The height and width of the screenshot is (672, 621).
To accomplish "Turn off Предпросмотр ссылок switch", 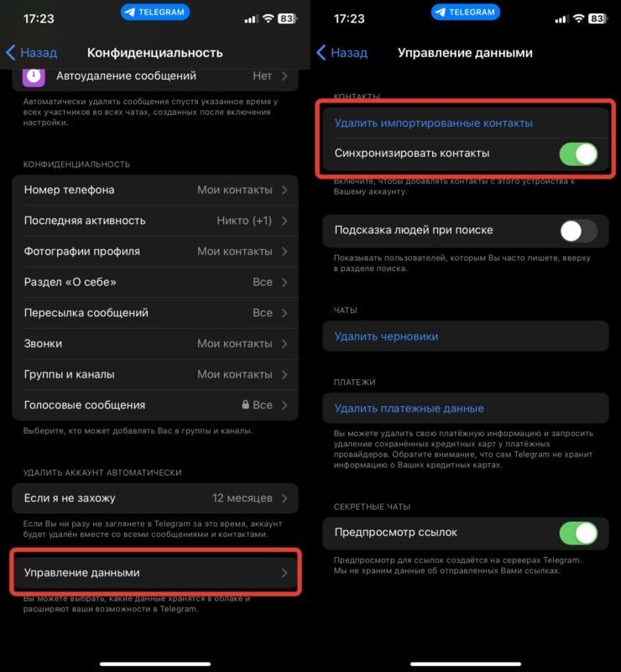I will pos(578,533).
